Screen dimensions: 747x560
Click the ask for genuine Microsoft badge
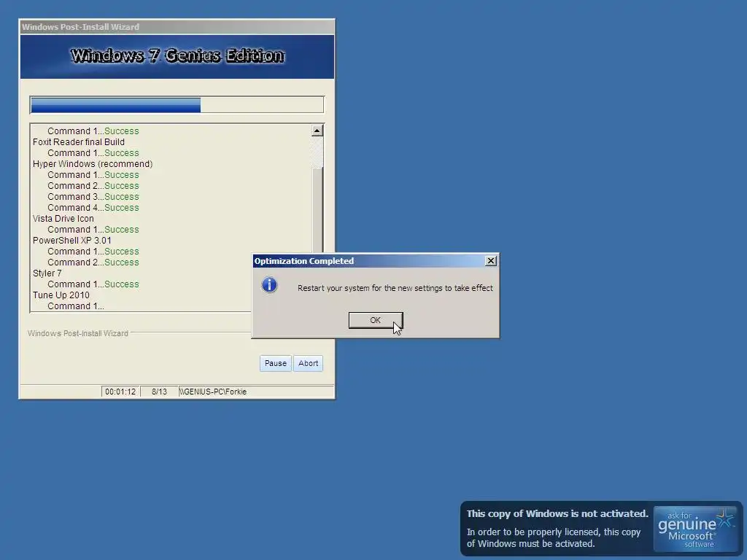click(x=695, y=529)
